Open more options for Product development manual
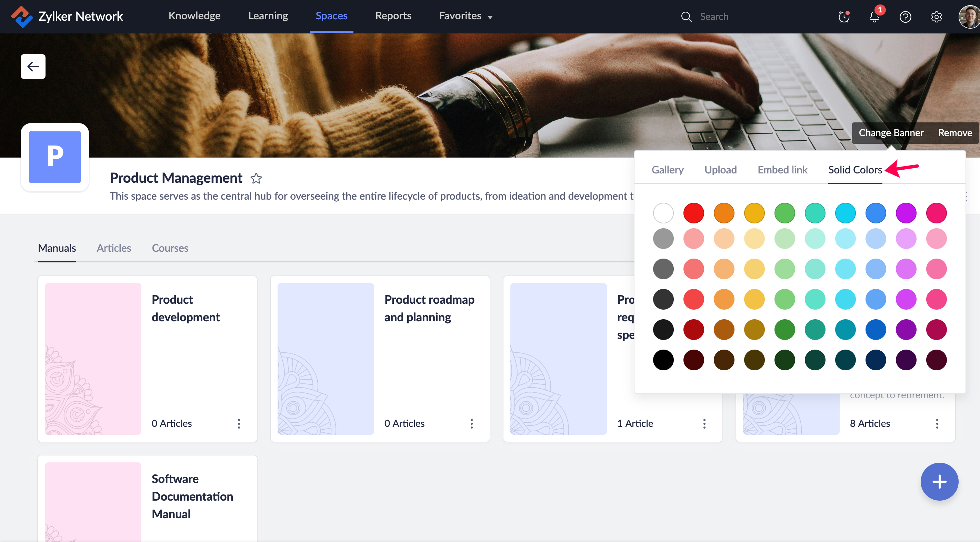The width and height of the screenshot is (980, 542). point(239,423)
